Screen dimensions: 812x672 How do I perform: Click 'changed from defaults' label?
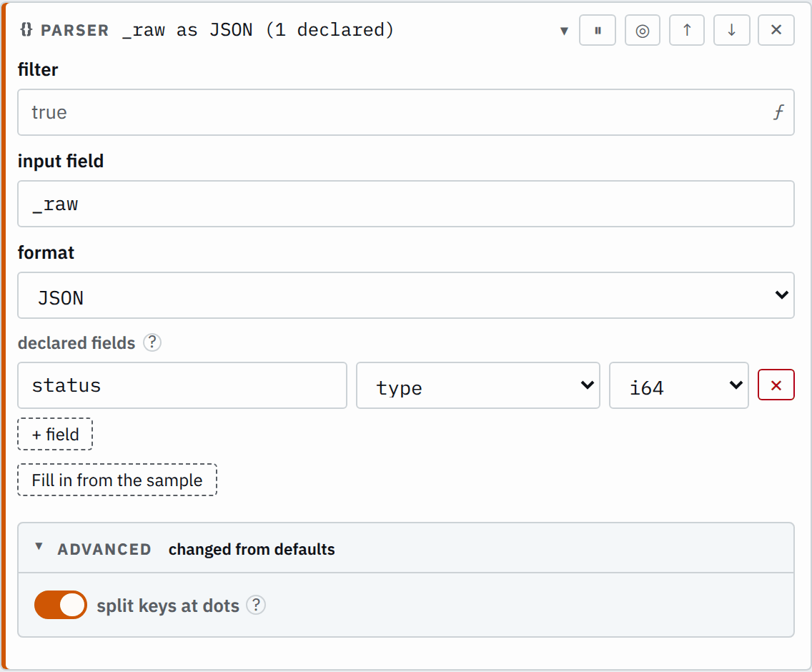tap(252, 549)
